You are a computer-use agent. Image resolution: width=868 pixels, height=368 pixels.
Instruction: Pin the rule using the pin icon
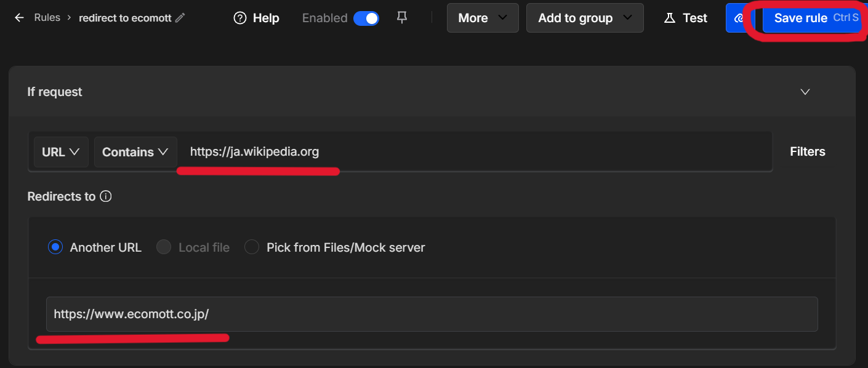point(402,18)
